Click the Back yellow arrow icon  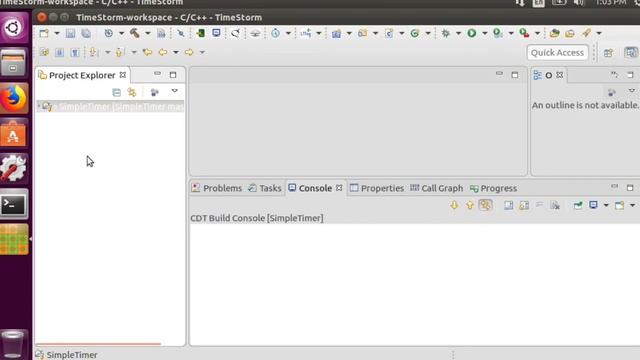click(163, 52)
